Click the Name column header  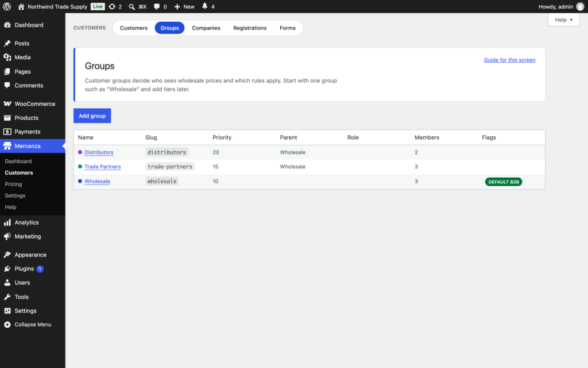(86, 137)
